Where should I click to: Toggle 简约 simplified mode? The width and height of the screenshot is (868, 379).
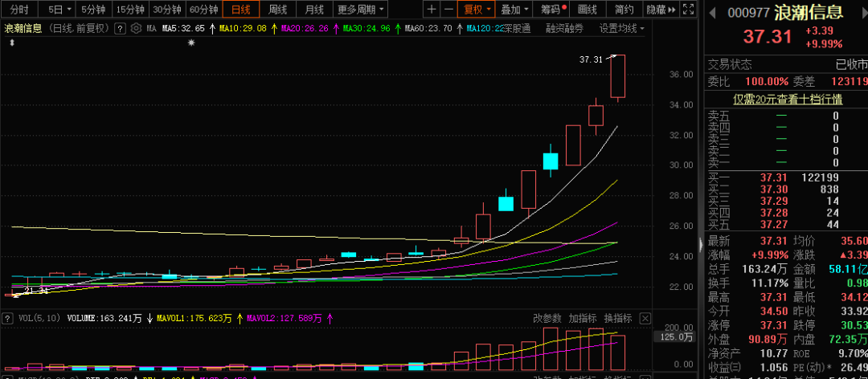coord(624,10)
